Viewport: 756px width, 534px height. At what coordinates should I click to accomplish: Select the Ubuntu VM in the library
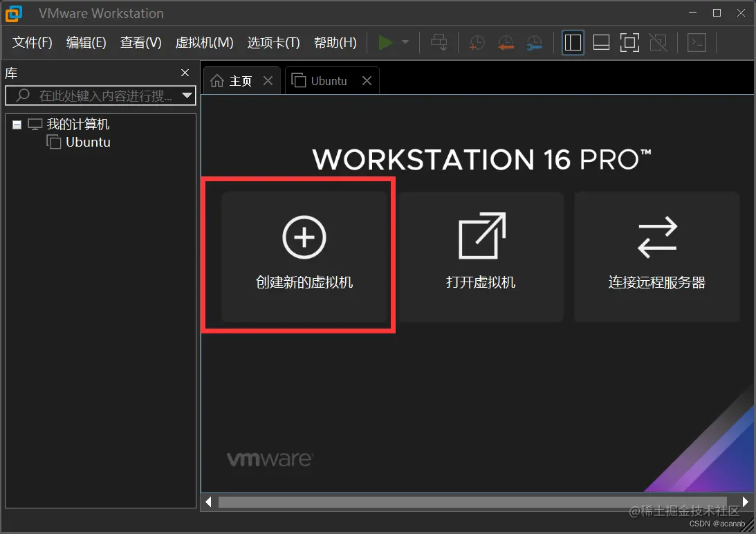pyautogui.click(x=88, y=142)
